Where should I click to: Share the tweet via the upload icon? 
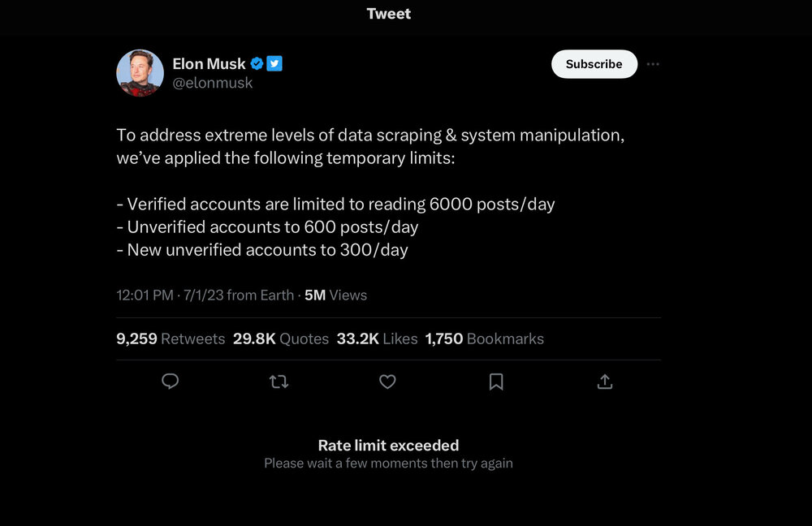[604, 382]
